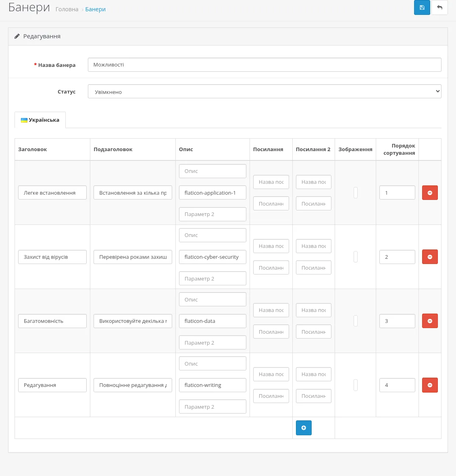The height and width of the screenshot is (476, 456).
Task: Click the Опис field in the "Легке встановлення" row
Action: point(212,171)
